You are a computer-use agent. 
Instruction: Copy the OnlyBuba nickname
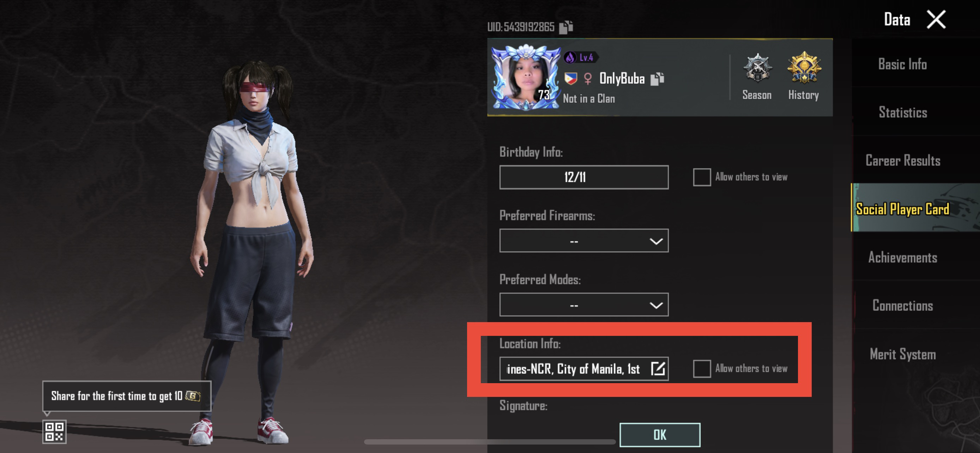click(657, 79)
